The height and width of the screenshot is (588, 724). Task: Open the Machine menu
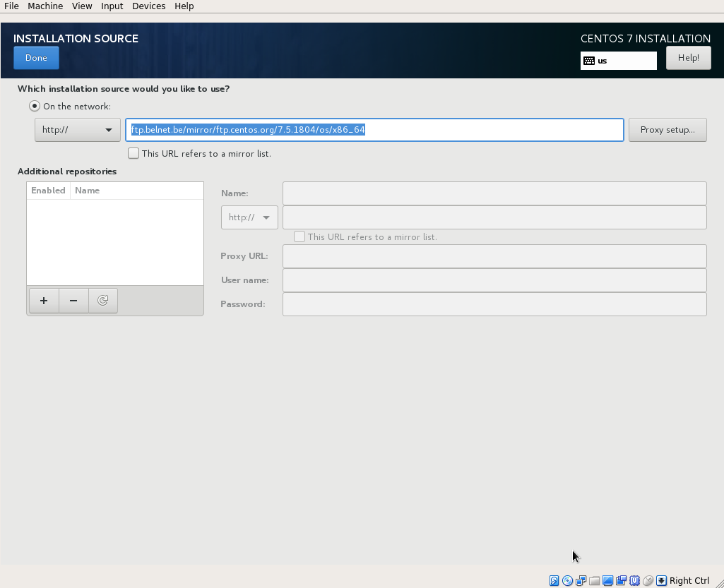[44, 6]
